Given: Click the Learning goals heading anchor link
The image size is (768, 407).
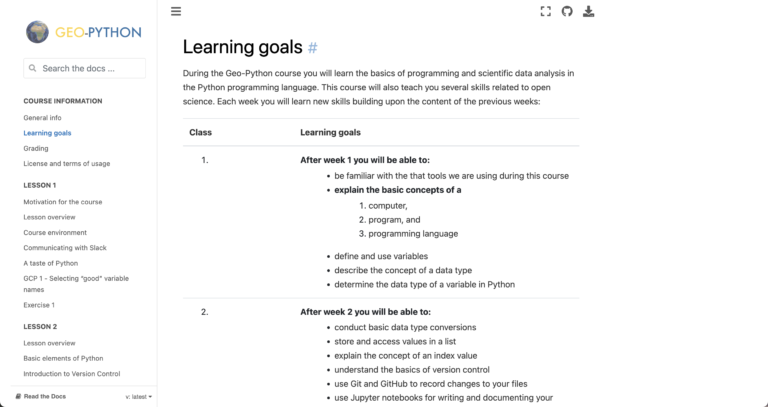Looking at the screenshot, I should pos(313,48).
